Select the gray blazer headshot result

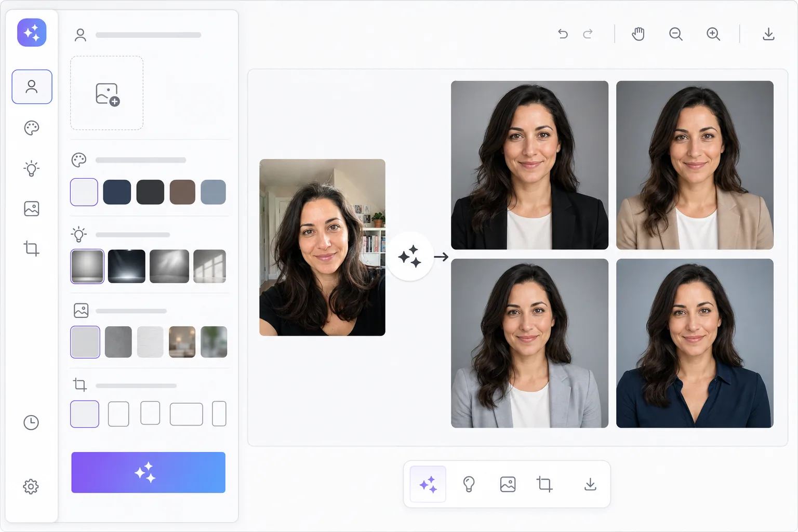[x=529, y=343]
